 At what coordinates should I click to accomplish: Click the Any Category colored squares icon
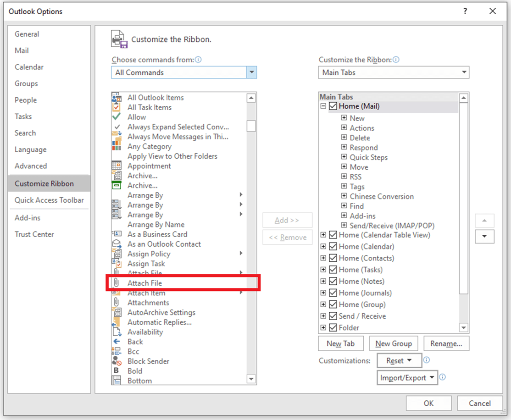click(117, 146)
